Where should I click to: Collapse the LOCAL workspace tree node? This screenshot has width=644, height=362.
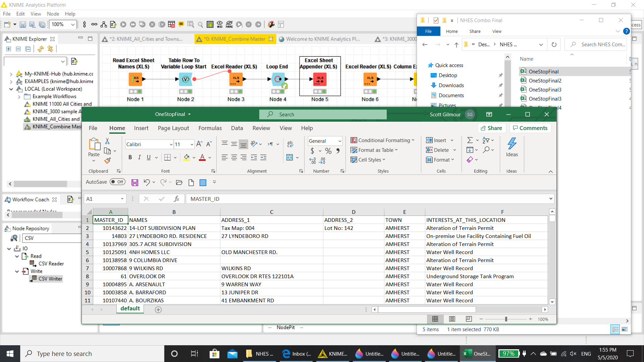11,89
